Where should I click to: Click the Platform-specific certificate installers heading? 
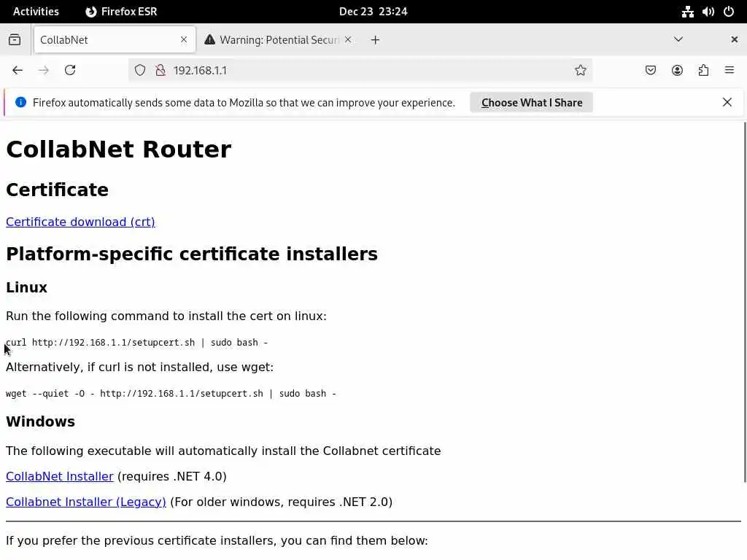(x=192, y=254)
